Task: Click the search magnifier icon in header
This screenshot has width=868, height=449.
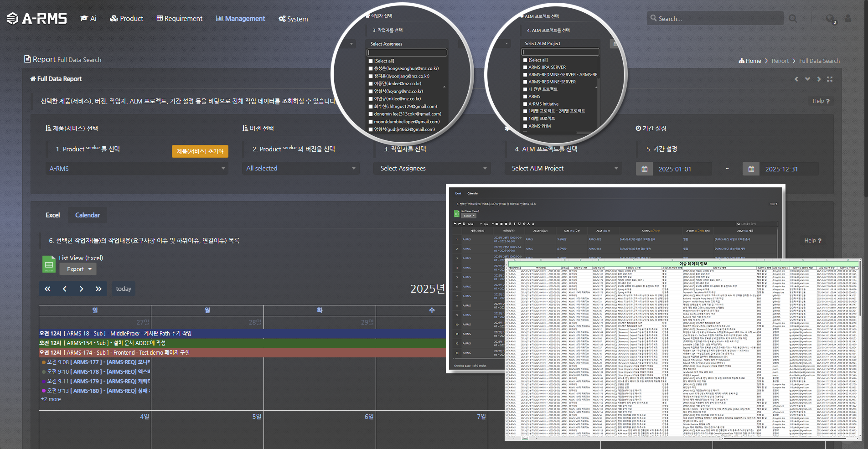Action: pos(793,19)
